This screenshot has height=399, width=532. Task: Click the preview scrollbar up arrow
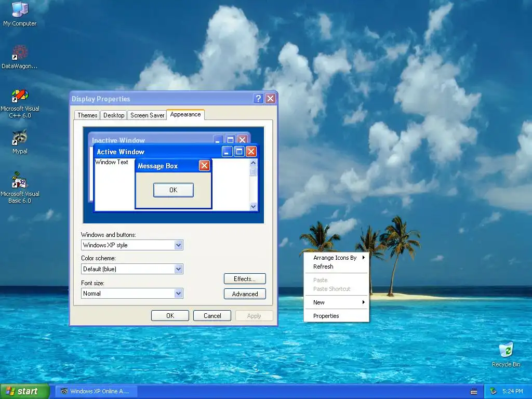pos(253,163)
